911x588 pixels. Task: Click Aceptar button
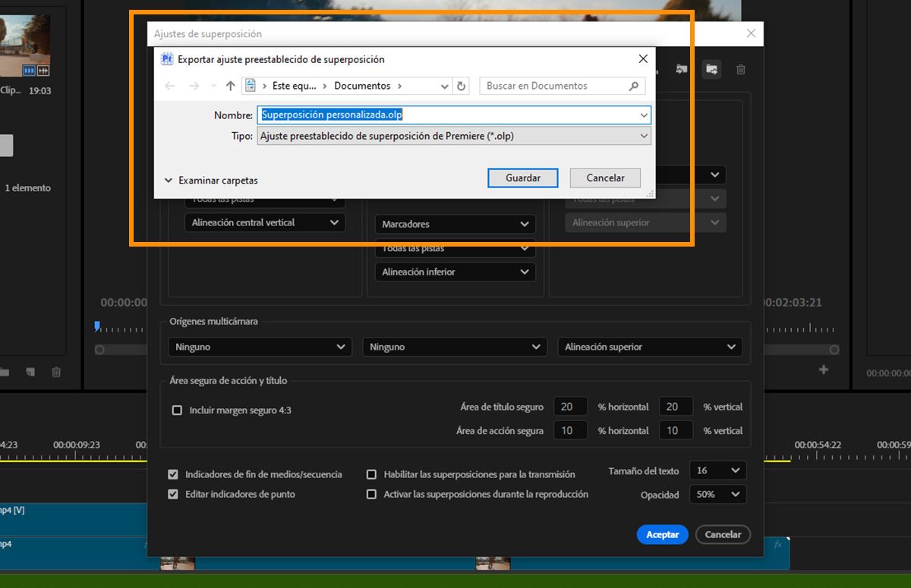pos(662,534)
